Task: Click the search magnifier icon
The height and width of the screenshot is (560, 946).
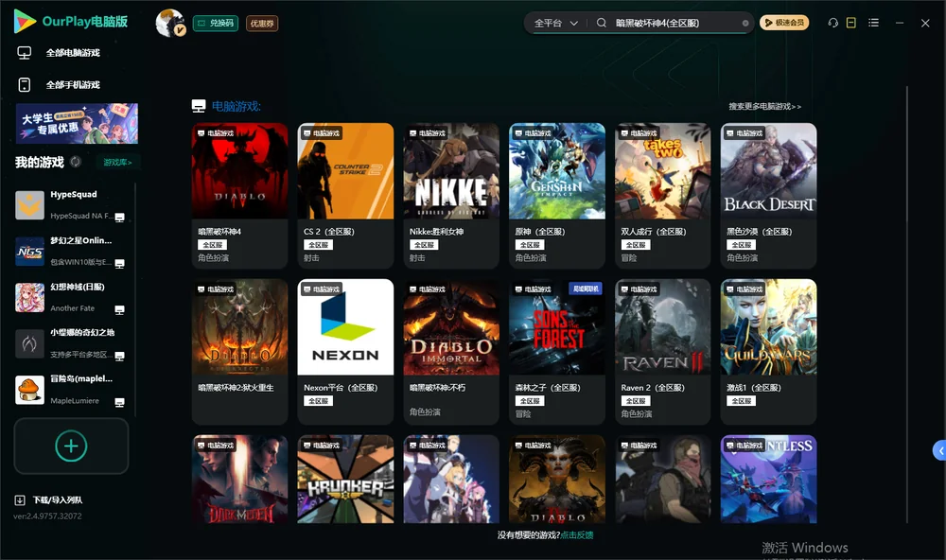Action: [602, 23]
